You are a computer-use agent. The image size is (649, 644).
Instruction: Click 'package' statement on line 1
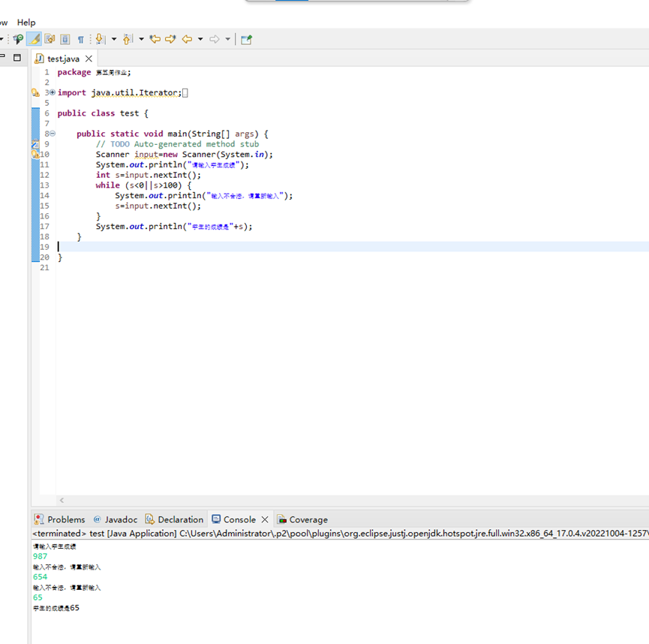pyautogui.click(x=94, y=73)
